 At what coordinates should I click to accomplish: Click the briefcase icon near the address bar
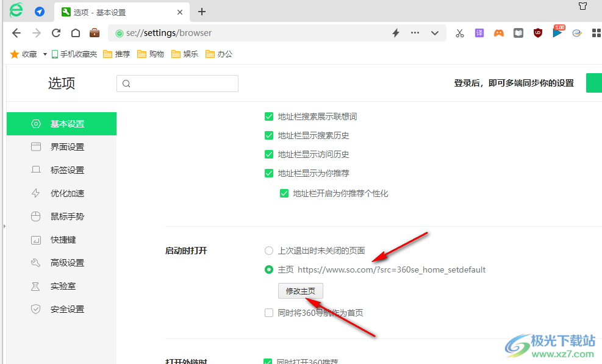click(x=95, y=33)
